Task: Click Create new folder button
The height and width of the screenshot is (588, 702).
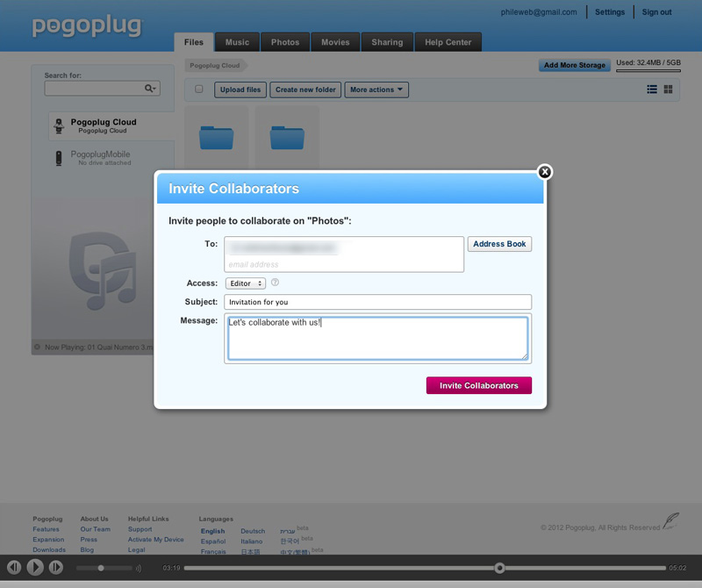Action: click(x=305, y=90)
